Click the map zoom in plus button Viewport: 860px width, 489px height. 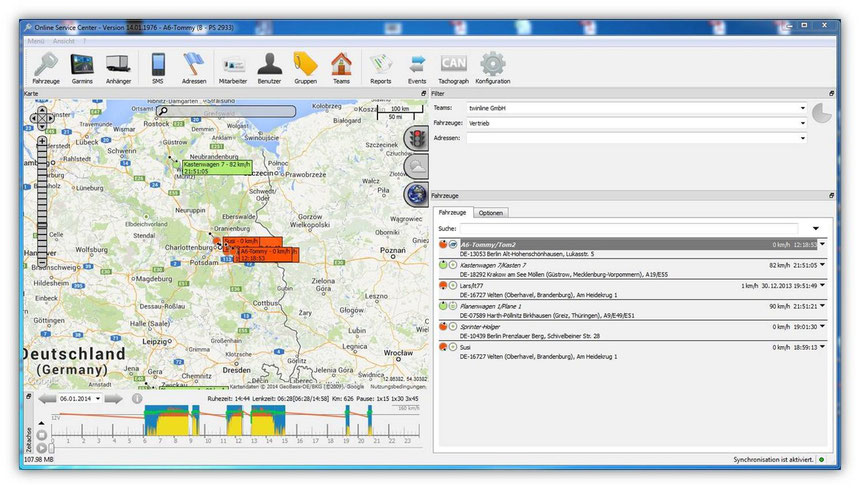coord(42,141)
